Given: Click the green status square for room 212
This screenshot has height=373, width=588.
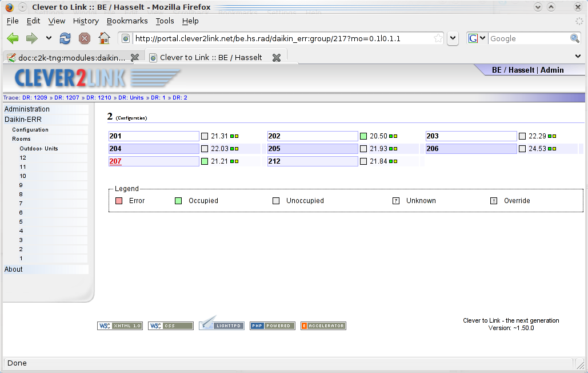Looking at the screenshot, I should coord(391,161).
